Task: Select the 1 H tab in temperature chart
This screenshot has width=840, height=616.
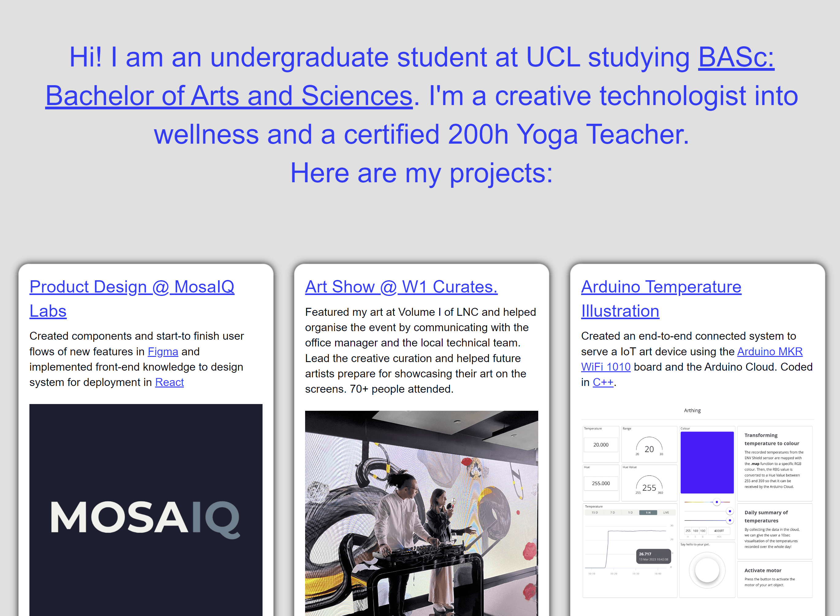Action: click(x=648, y=512)
